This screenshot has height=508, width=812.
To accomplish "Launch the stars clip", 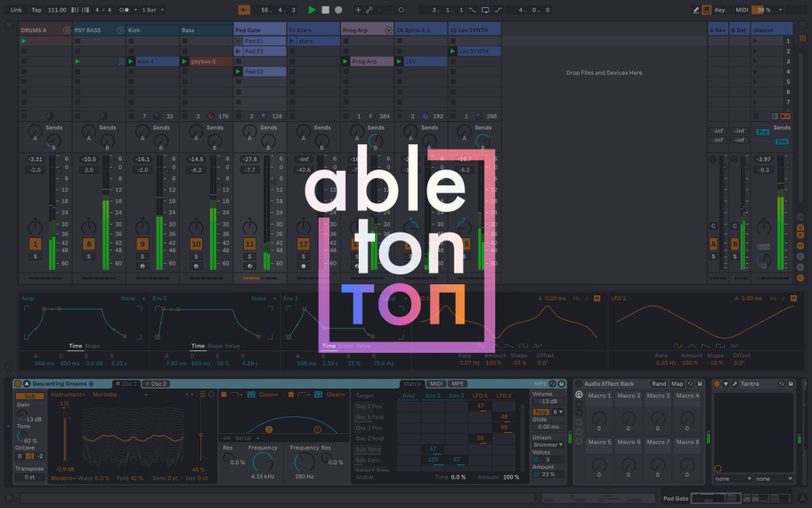I will click(x=292, y=41).
